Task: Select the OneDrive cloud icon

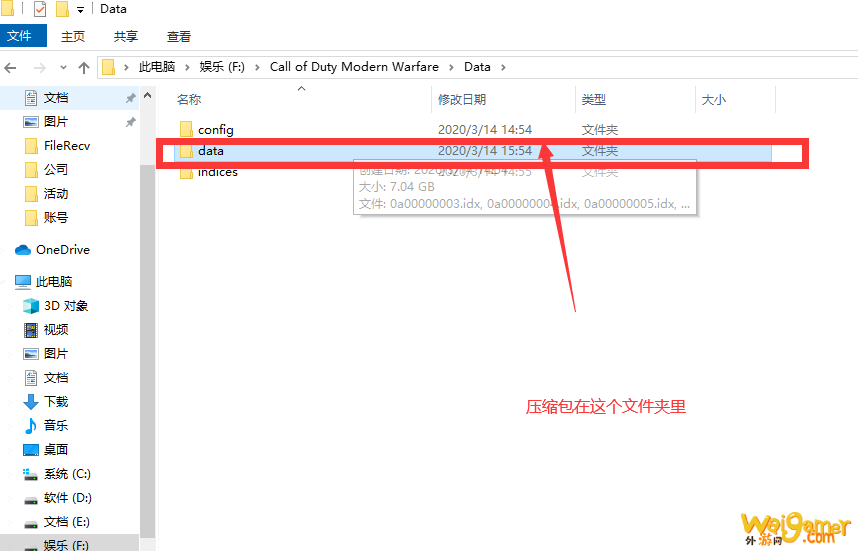Action: (x=23, y=250)
